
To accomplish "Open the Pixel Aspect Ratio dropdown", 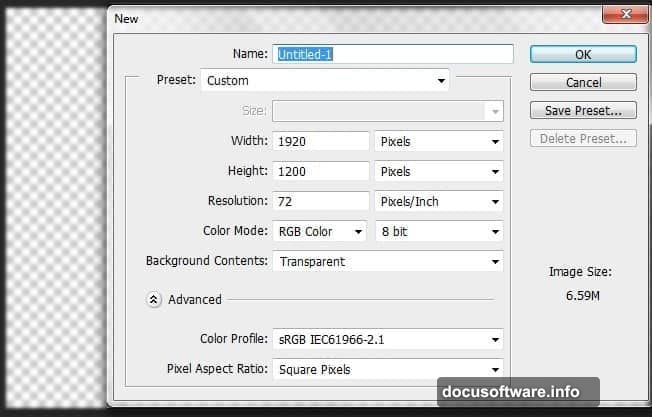I will (388, 369).
